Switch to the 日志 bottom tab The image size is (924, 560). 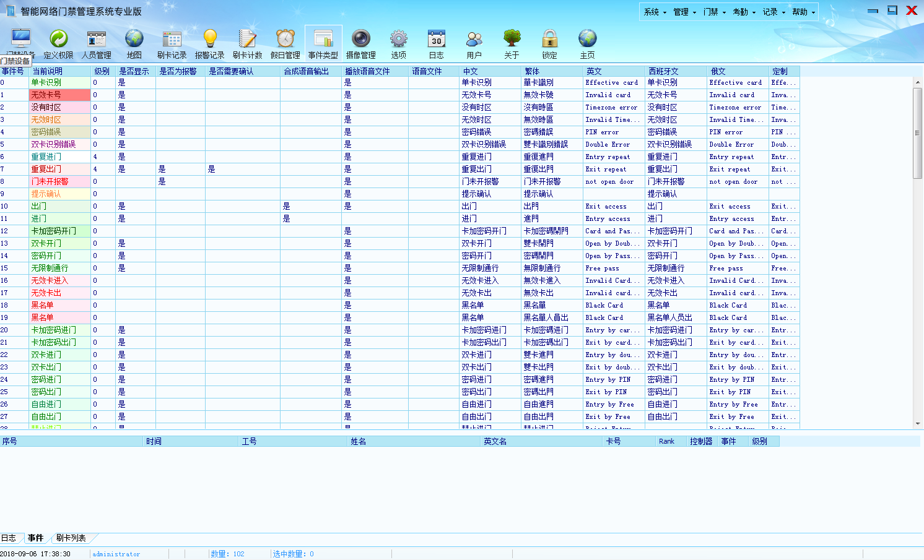(9, 538)
